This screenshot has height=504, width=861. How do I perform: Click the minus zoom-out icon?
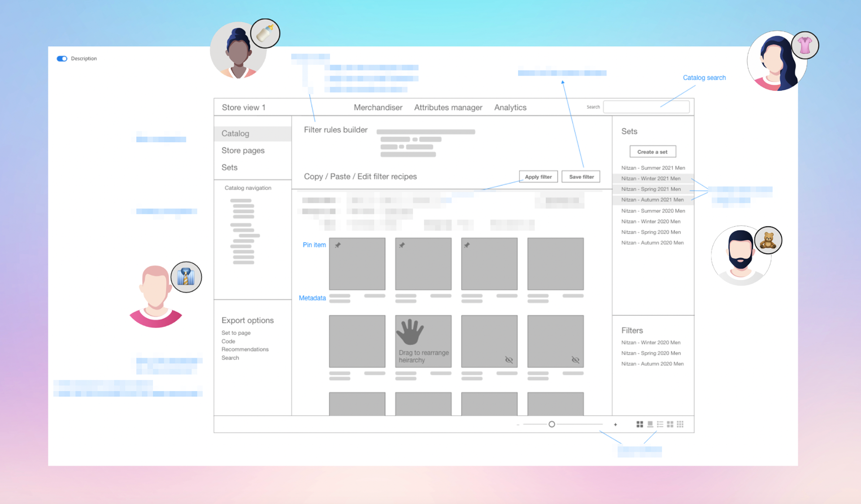coord(518,425)
